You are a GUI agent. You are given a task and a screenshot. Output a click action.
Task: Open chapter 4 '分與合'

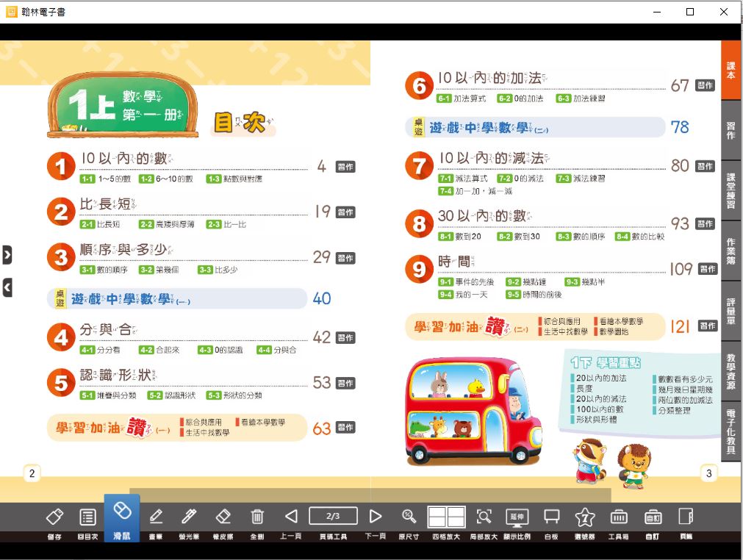pos(108,329)
